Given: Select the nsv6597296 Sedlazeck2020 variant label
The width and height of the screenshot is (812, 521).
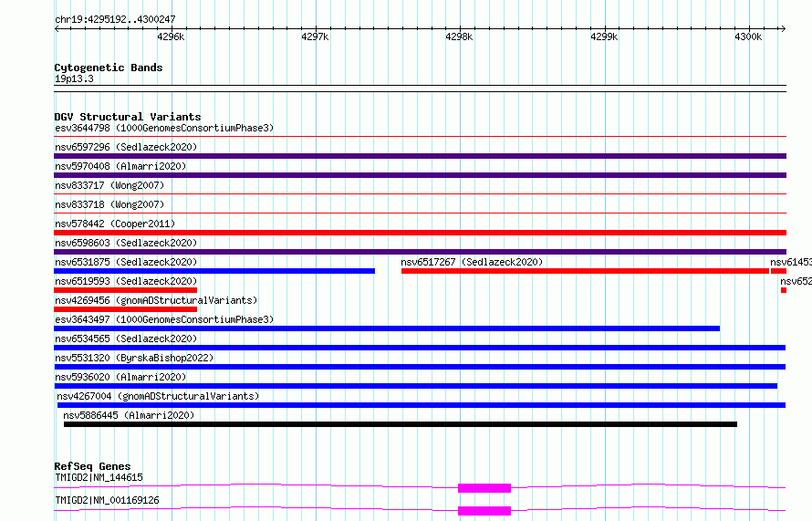Looking at the screenshot, I should click(x=126, y=147).
